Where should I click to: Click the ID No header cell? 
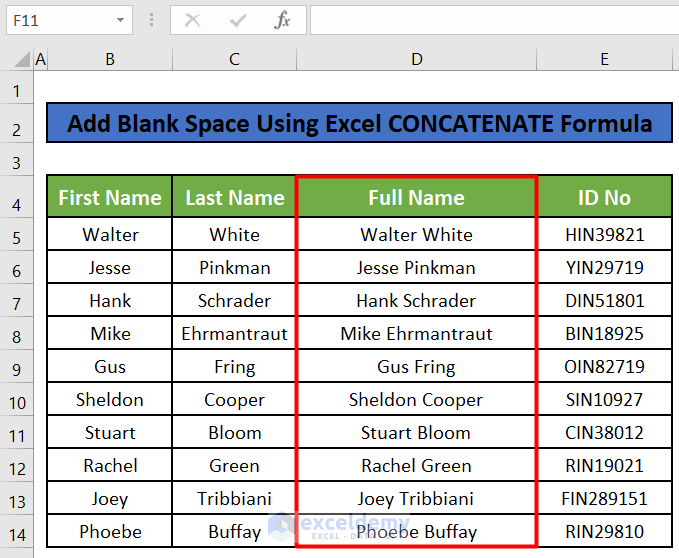click(x=605, y=197)
